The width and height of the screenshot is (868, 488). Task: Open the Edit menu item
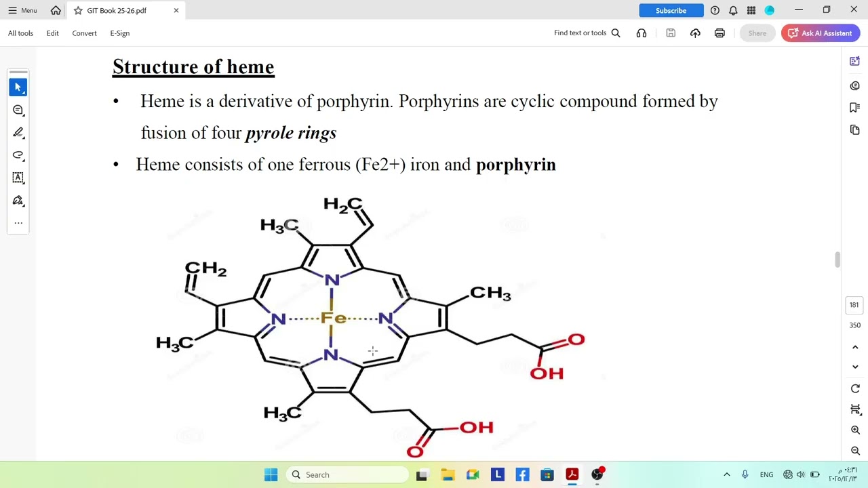[x=52, y=33]
